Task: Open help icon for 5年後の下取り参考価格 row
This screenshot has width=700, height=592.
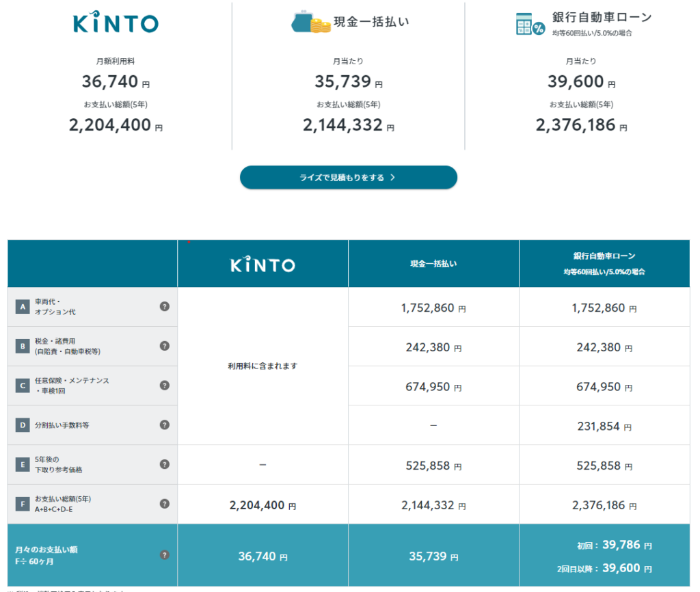Action: click(164, 464)
